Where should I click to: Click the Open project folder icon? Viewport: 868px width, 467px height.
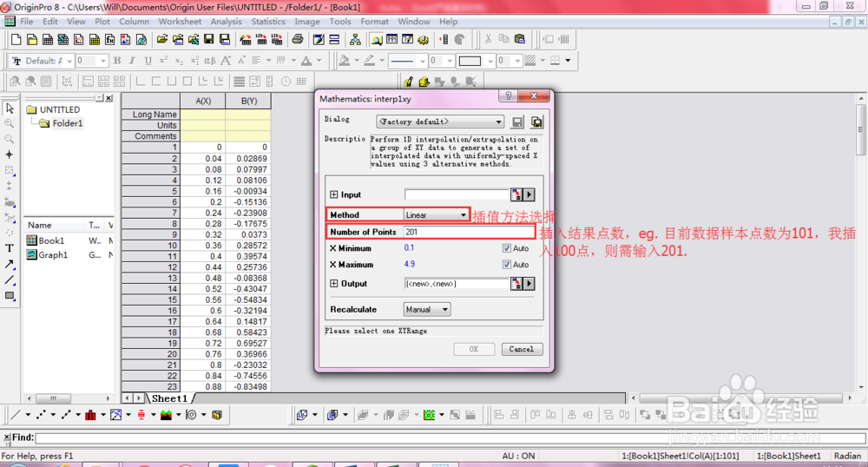(x=162, y=39)
